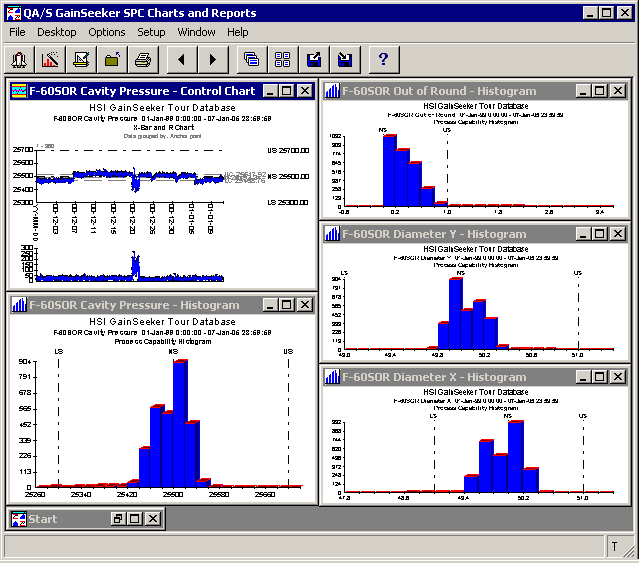Open the Window menu

(x=196, y=32)
